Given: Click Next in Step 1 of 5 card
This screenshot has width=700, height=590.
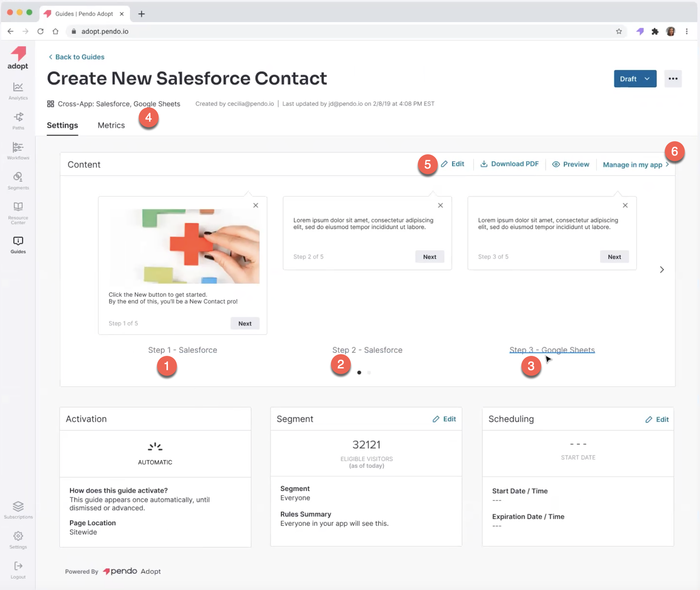Looking at the screenshot, I should (x=245, y=323).
